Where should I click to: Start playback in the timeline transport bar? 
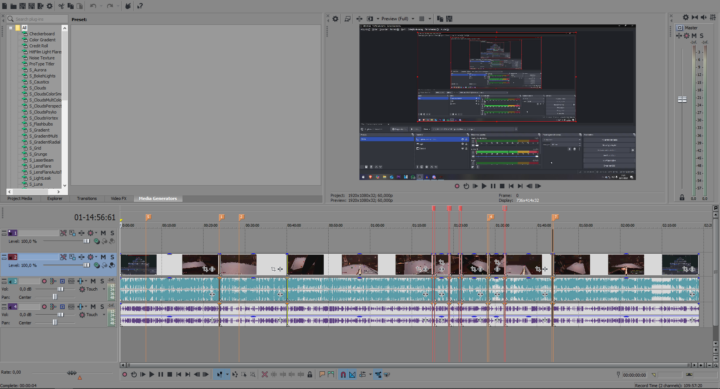152,375
